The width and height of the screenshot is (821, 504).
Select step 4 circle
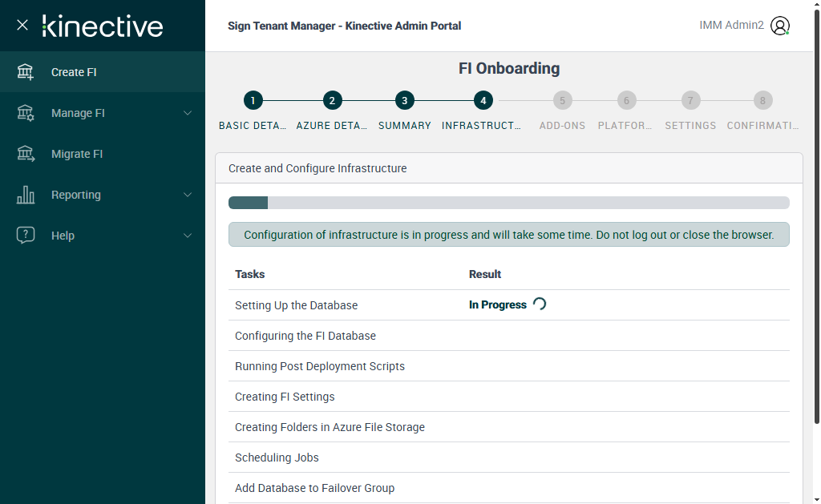pos(483,100)
